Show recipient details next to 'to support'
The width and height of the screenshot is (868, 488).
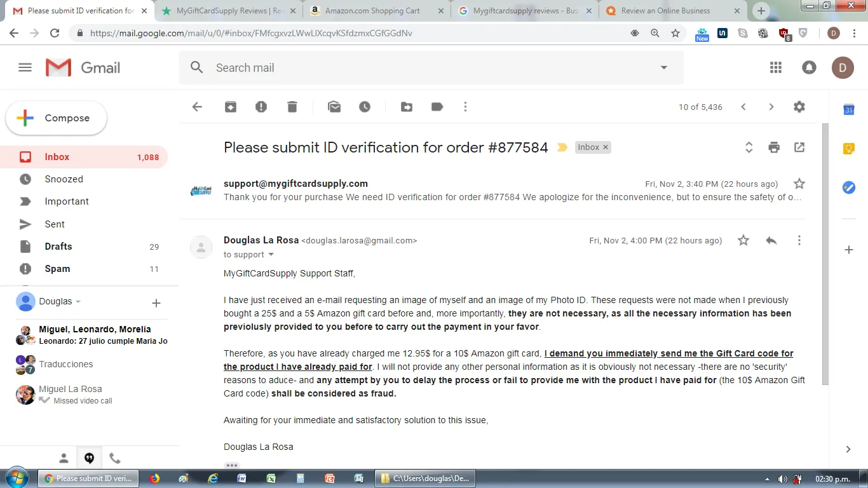271,255
